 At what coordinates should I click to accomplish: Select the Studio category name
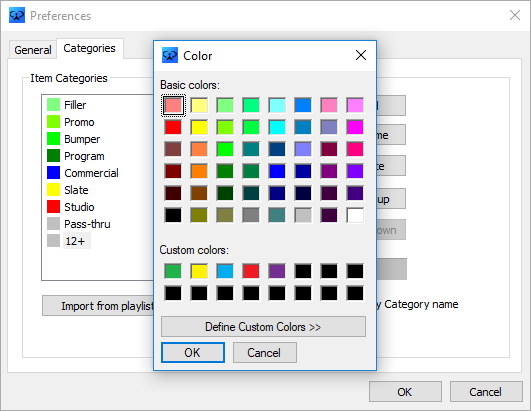[x=79, y=207]
